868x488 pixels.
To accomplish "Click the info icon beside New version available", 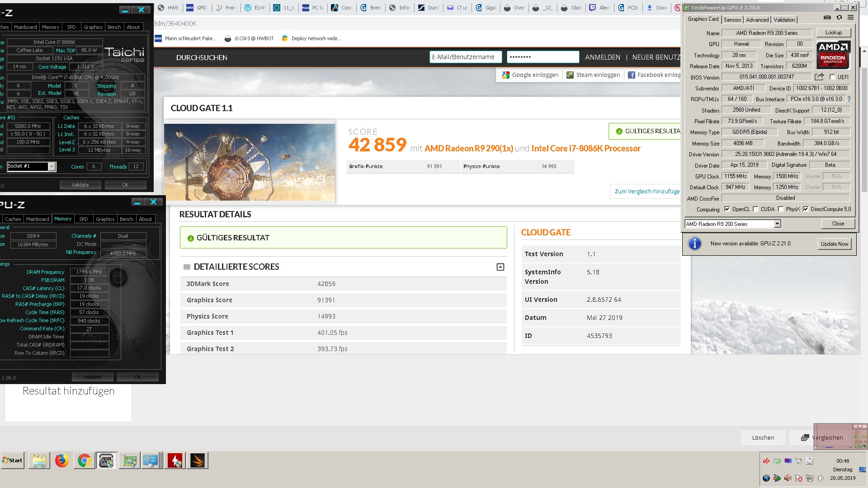I will click(x=694, y=244).
